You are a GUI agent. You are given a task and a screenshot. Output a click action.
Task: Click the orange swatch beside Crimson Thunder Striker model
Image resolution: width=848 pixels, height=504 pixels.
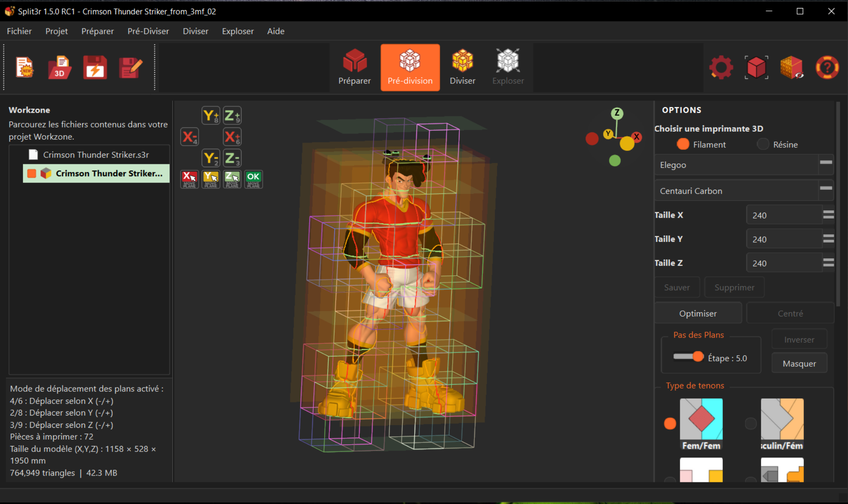pos(31,173)
